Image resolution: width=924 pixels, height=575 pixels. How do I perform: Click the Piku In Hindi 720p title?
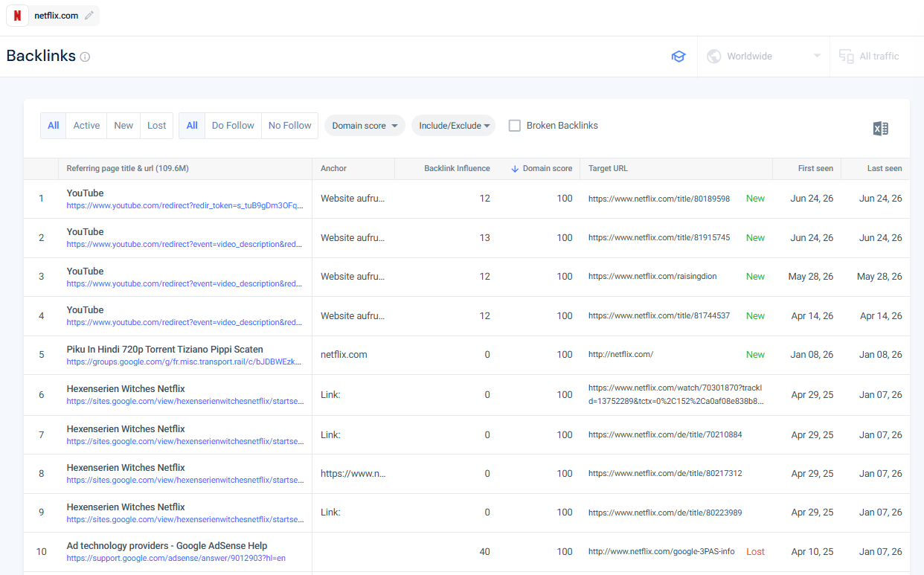coord(164,350)
